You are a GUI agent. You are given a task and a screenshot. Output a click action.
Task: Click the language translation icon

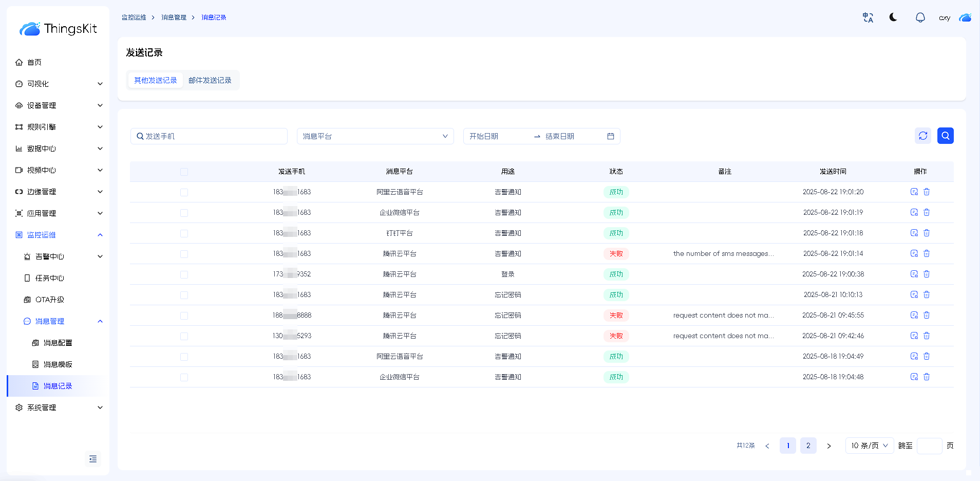[868, 18]
